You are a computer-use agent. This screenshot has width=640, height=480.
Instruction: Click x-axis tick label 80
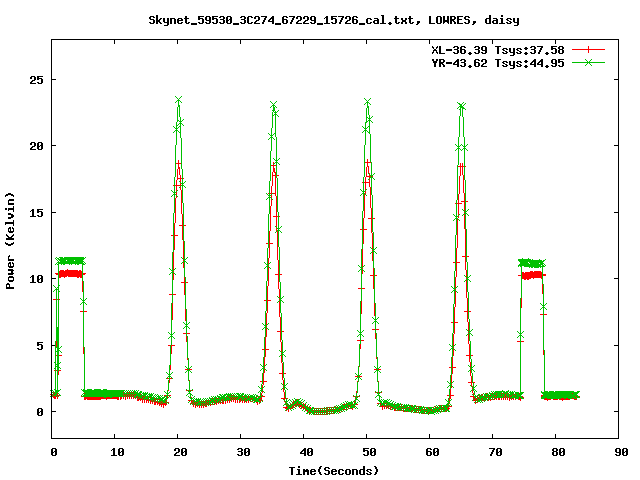pos(558,452)
